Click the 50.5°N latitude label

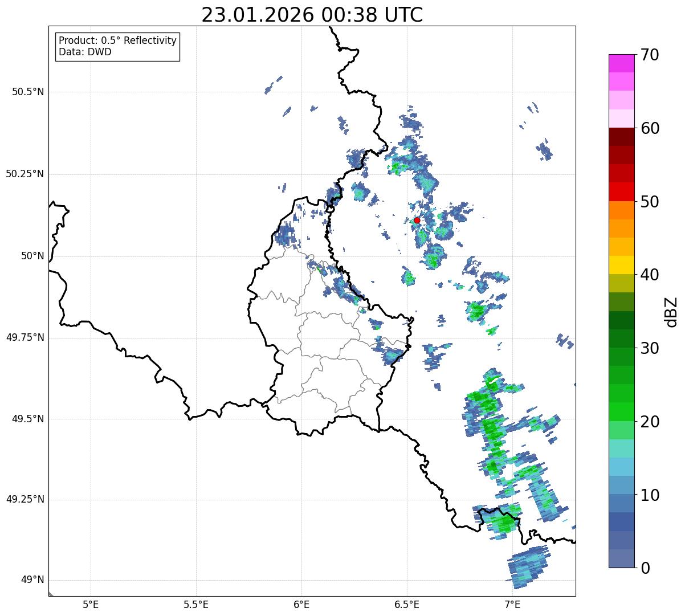pyautogui.click(x=28, y=92)
